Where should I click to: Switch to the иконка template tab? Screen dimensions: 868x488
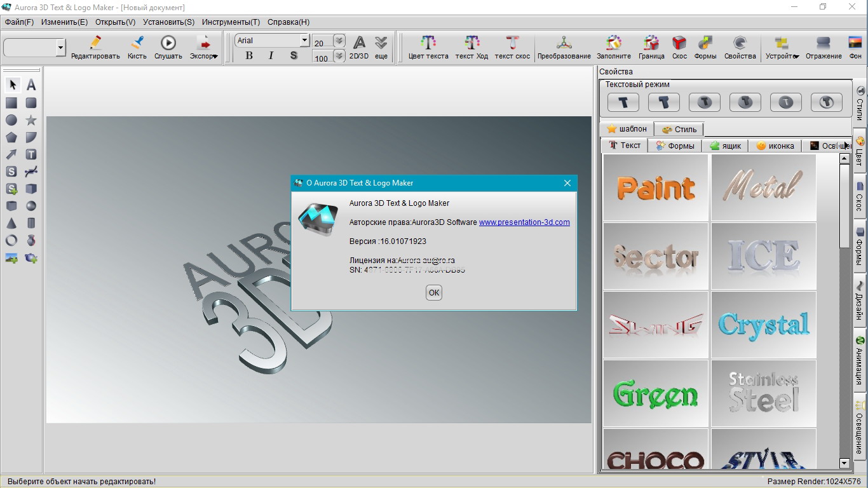tap(775, 146)
